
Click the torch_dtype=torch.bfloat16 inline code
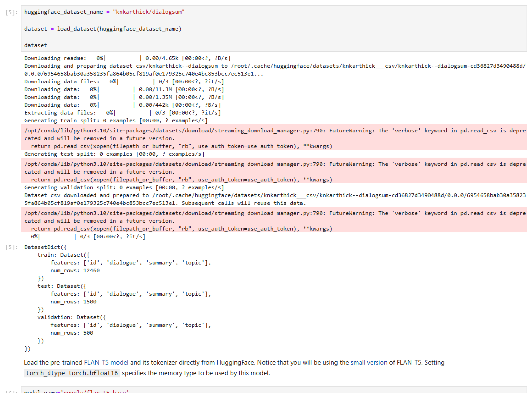pyautogui.click(x=72, y=373)
